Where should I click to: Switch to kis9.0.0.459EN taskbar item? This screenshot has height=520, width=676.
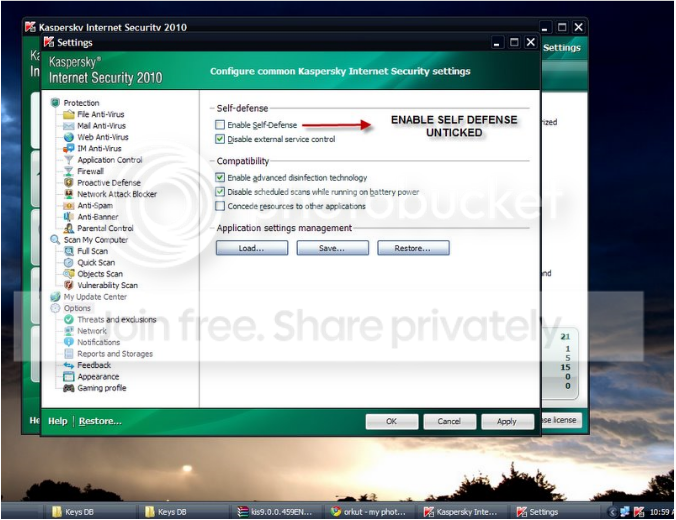point(274,512)
